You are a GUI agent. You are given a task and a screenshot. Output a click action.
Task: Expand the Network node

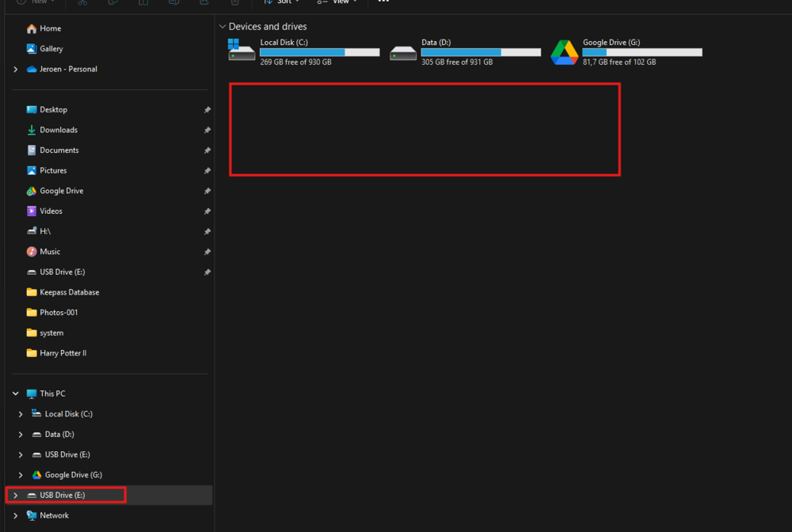(x=16, y=515)
